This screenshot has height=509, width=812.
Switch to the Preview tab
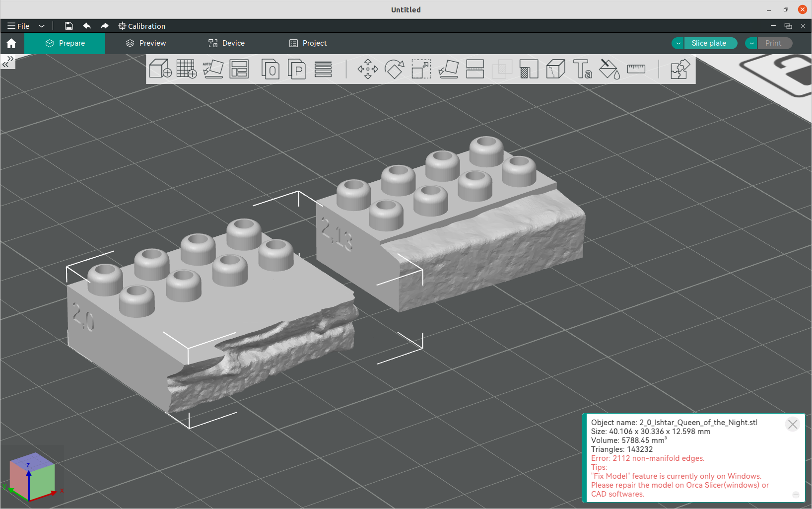tap(146, 43)
